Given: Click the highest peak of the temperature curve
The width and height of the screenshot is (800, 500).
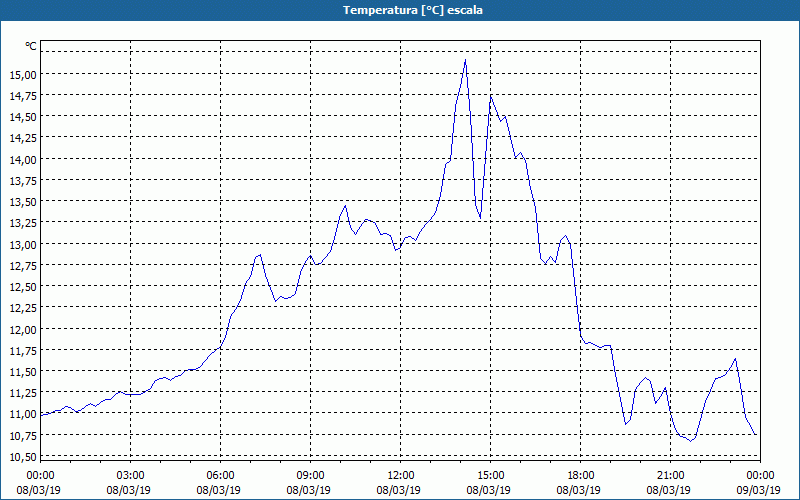Looking at the screenshot, I should pyautogui.click(x=465, y=60).
